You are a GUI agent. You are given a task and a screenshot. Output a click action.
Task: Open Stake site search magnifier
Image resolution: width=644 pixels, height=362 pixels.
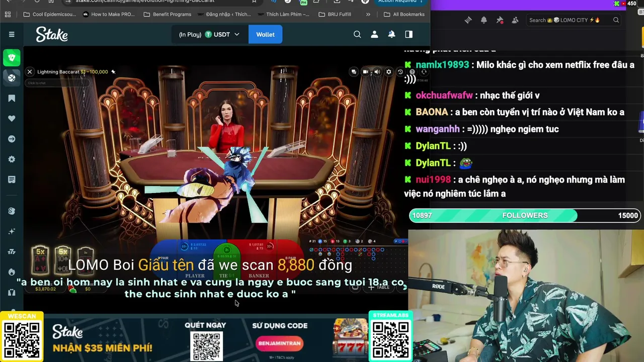coord(357,34)
